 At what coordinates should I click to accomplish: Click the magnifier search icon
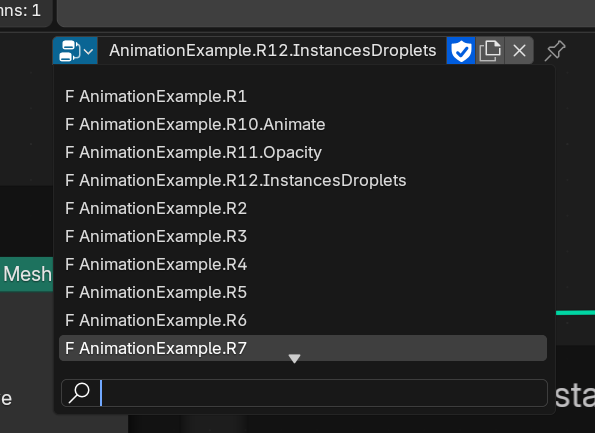79,393
